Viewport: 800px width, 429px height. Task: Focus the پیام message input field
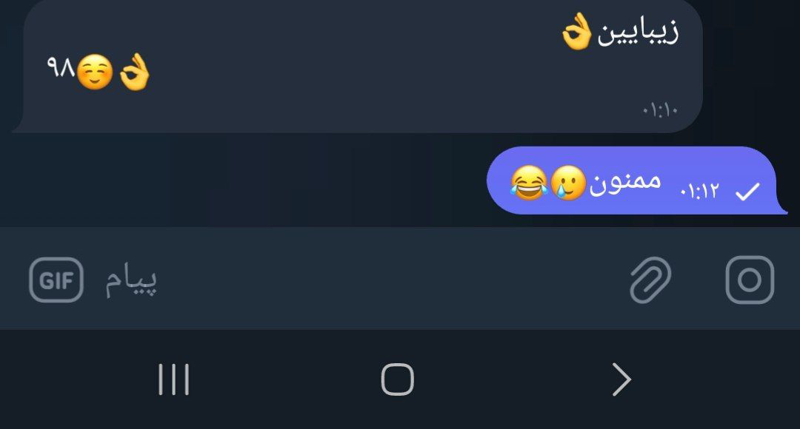pyautogui.click(x=350, y=281)
